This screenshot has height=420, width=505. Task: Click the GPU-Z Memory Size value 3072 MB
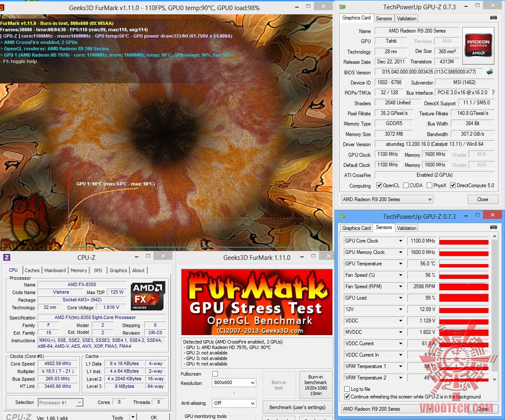click(x=394, y=134)
